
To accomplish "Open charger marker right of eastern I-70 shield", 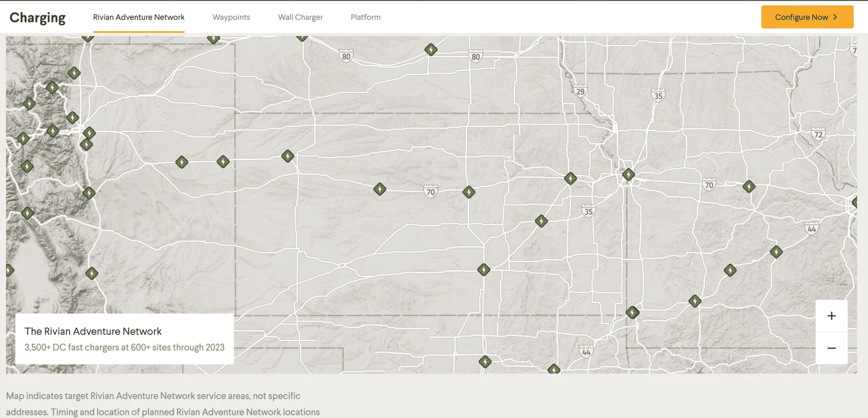I will click(x=749, y=186).
